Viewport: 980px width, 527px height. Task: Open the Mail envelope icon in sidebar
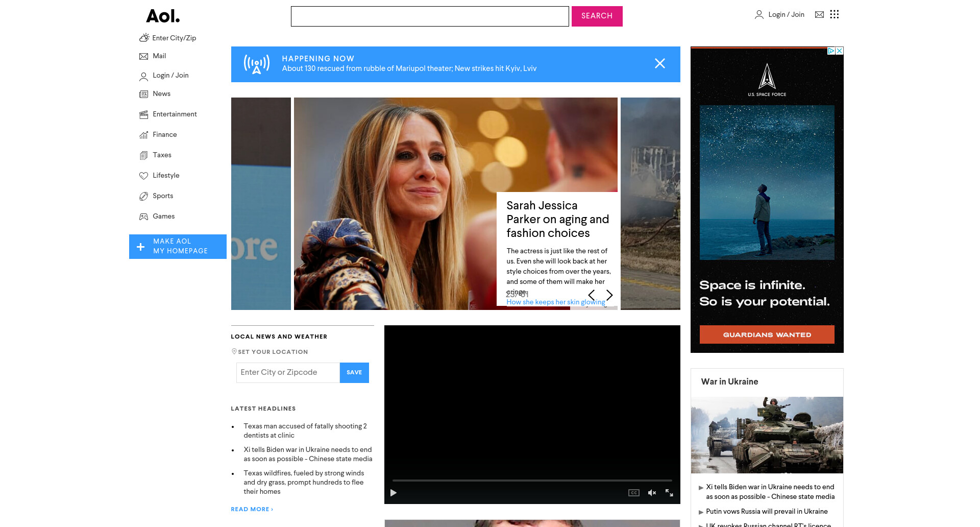(144, 56)
